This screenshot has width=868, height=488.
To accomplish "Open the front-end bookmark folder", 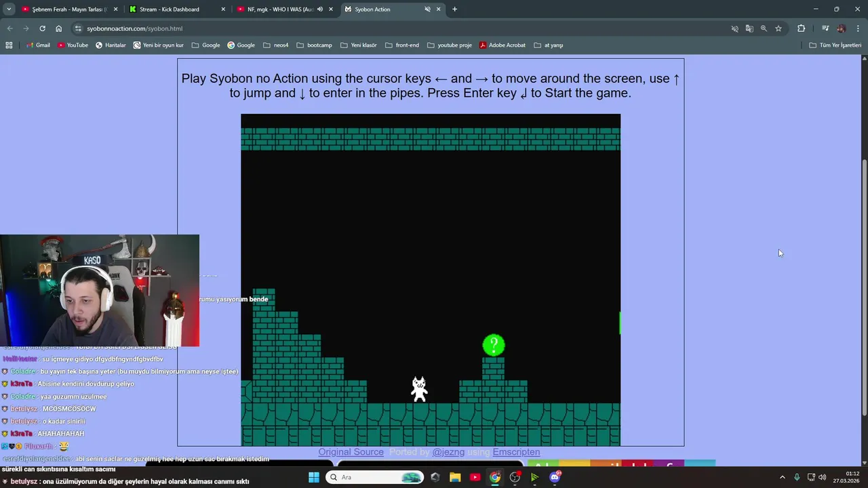I will pyautogui.click(x=402, y=45).
